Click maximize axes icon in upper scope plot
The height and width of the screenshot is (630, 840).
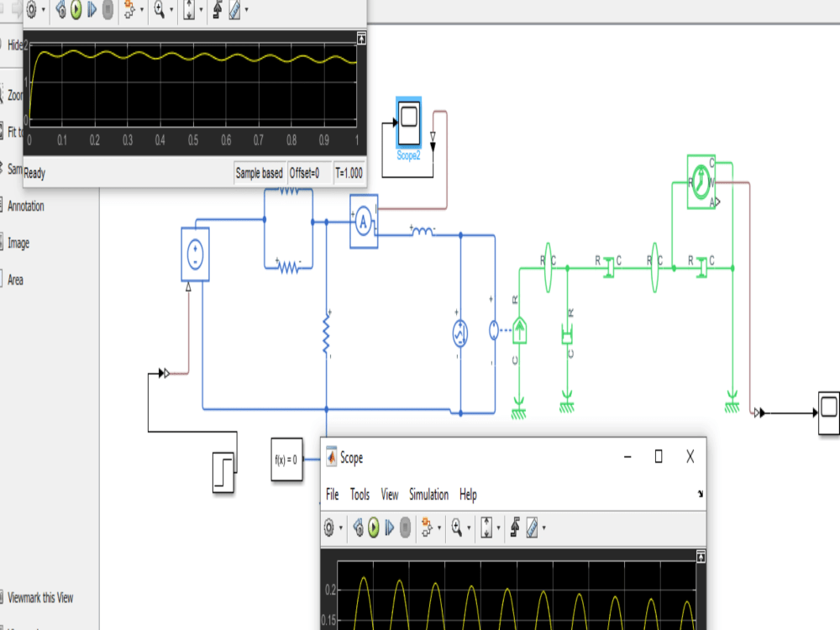(361, 38)
